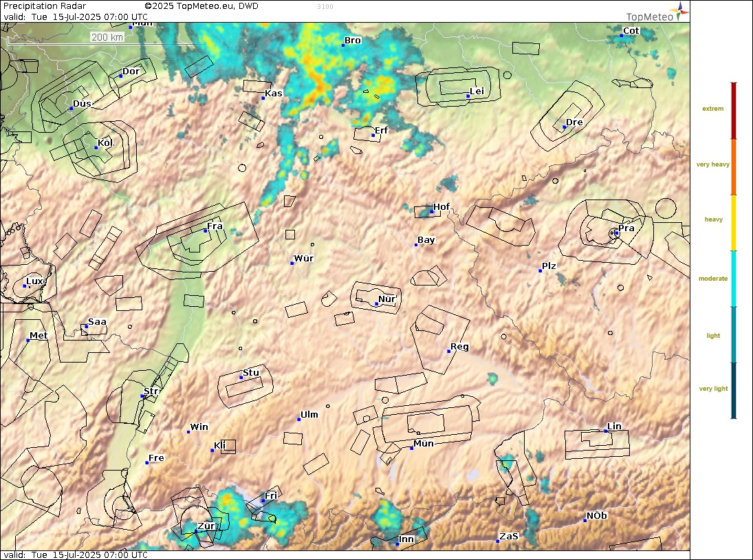The width and height of the screenshot is (753, 560).
Task: Select the 'Lux' city label
Action: coord(34,281)
